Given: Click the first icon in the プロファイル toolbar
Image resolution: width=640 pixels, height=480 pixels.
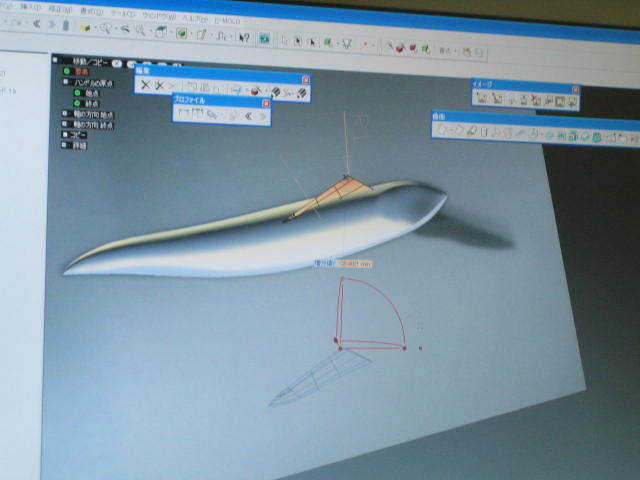Looking at the screenshot, I should point(183,113).
